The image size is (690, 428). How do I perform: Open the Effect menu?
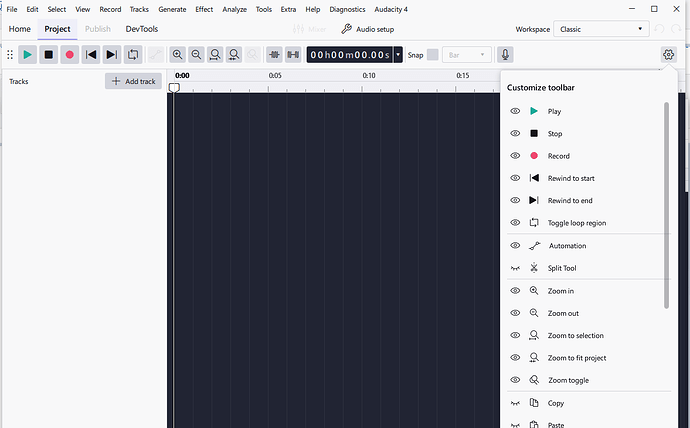tap(204, 9)
